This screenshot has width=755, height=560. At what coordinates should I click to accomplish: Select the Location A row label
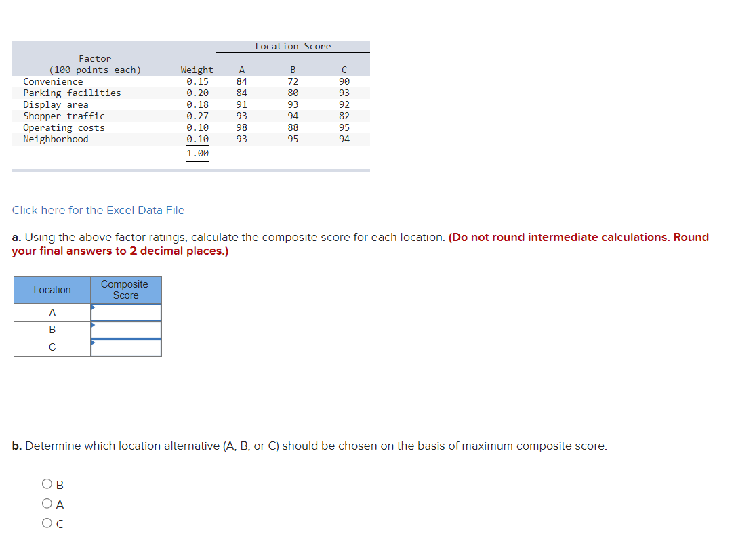click(x=52, y=312)
